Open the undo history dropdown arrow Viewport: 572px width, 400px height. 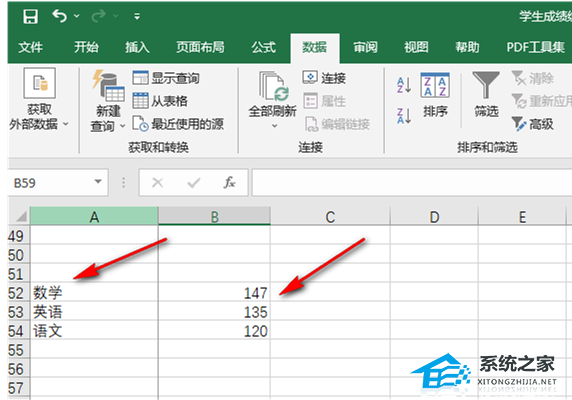point(77,16)
